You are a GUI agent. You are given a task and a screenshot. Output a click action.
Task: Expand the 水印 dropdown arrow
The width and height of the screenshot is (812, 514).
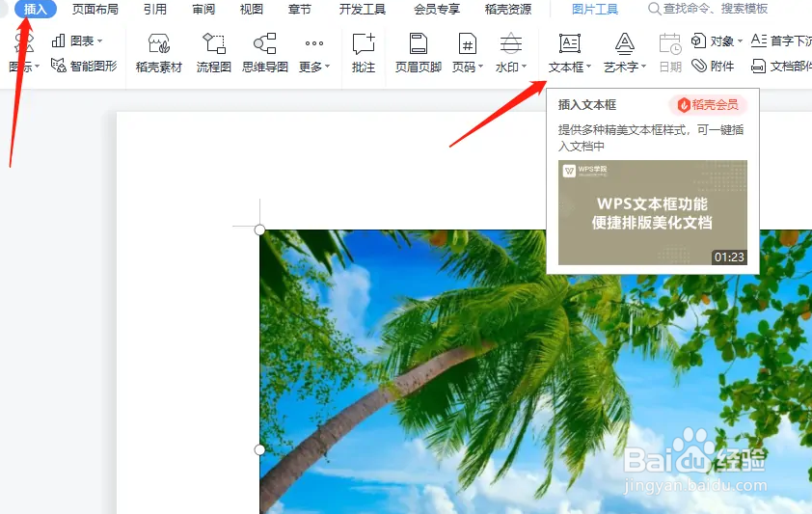tap(524, 67)
